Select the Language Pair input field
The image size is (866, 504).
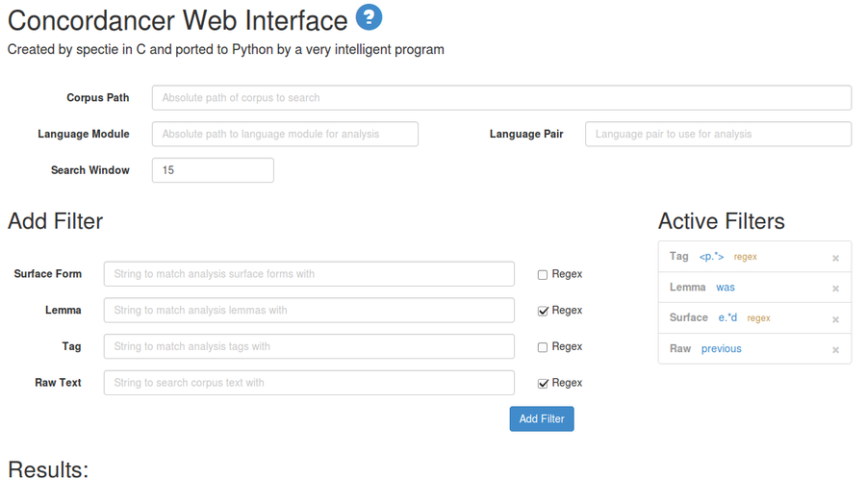(718, 135)
